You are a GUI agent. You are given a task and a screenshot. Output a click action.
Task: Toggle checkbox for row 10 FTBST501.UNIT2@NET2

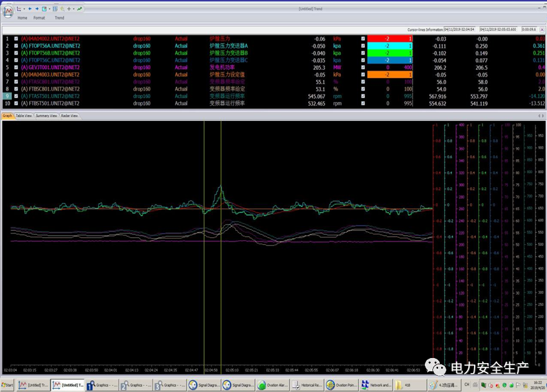pyautogui.click(x=16, y=104)
